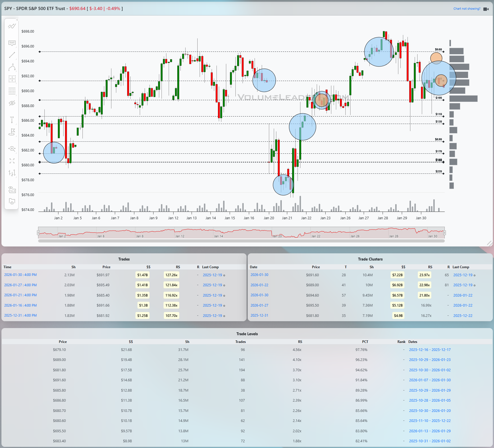Sort Trade Clusters by T column

pyautogui.click(x=346, y=267)
